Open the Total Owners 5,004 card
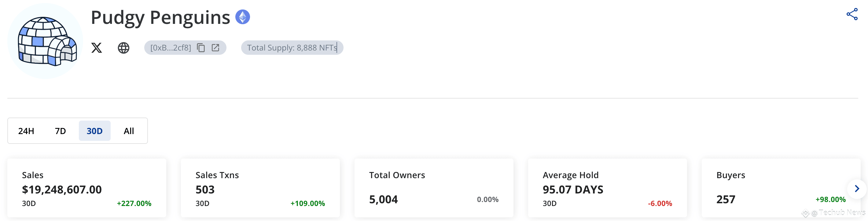868x221 pixels. point(434,188)
